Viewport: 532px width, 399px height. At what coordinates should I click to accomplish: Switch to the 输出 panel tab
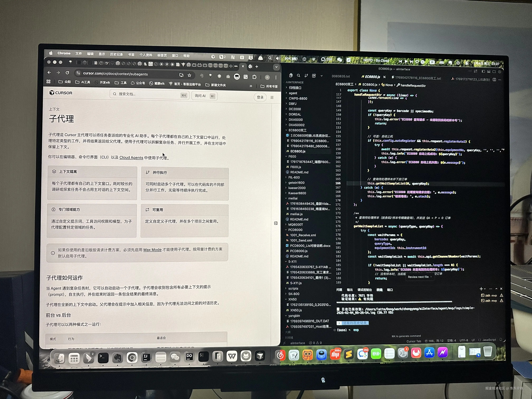tap(350, 290)
